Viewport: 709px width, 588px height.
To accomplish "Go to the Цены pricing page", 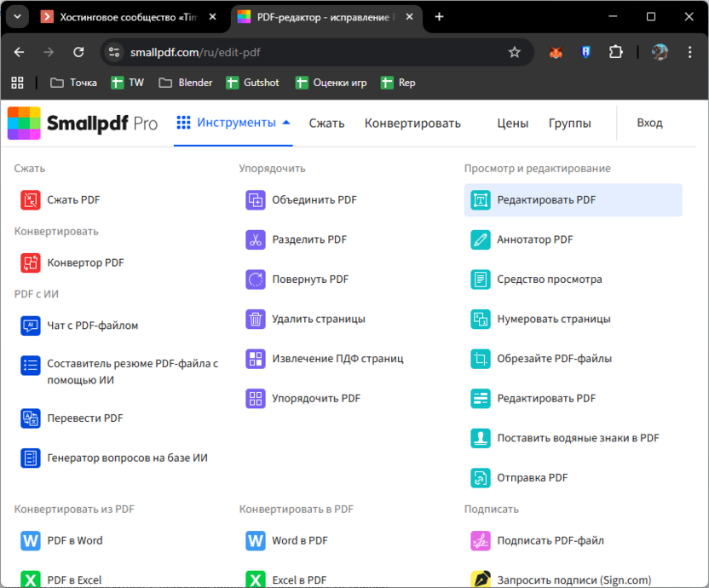I will pyautogui.click(x=513, y=124).
